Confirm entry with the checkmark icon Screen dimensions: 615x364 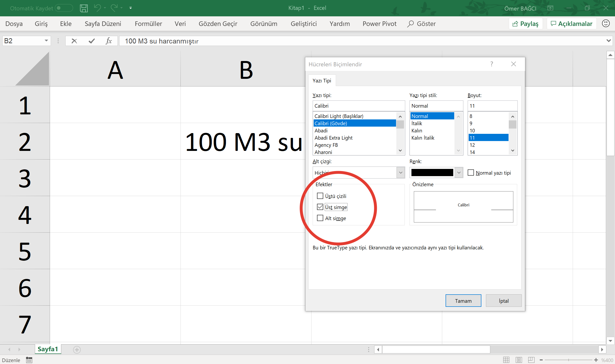[x=92, y=41]
